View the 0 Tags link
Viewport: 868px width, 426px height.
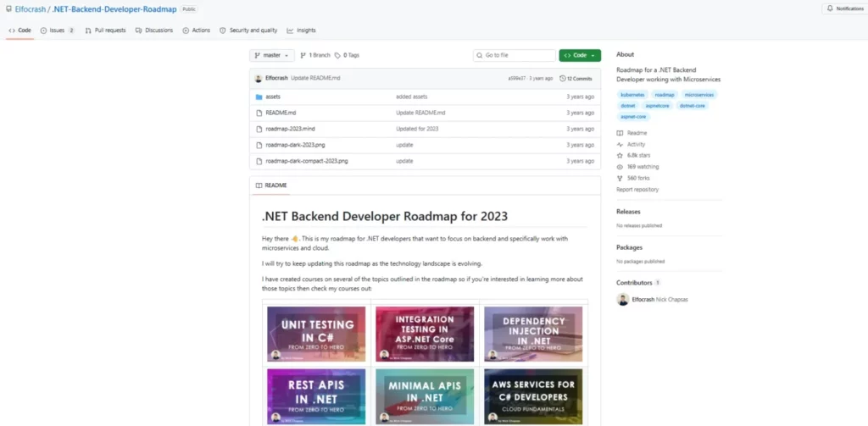pyautogui.click(x=347, y=55)
